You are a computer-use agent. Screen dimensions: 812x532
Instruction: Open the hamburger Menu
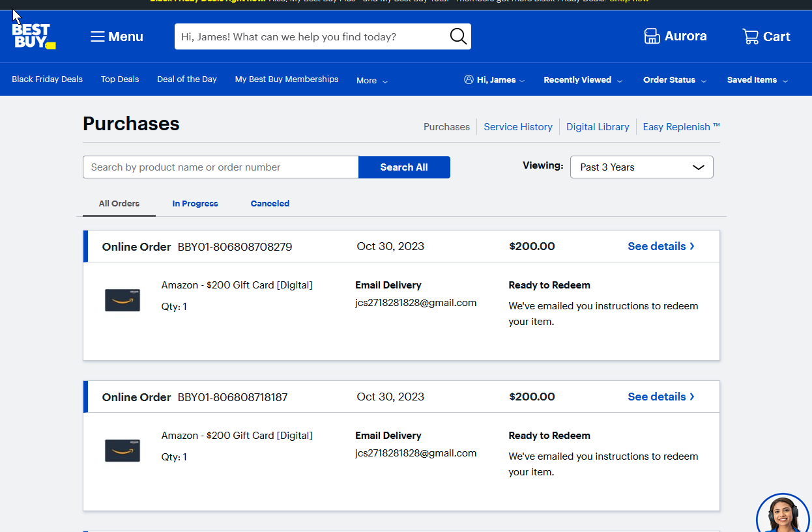(117, 36)
